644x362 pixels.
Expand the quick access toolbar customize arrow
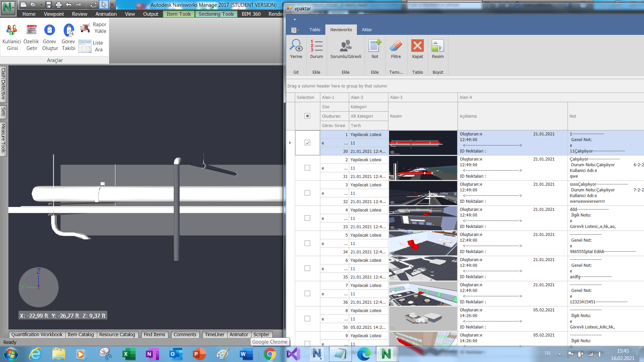[112, 4]
